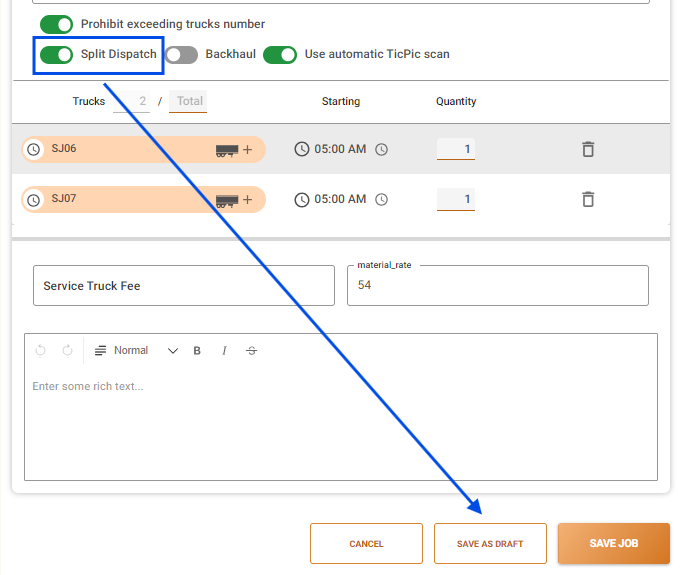Enable the Backhaul switch

pos(182,55)
